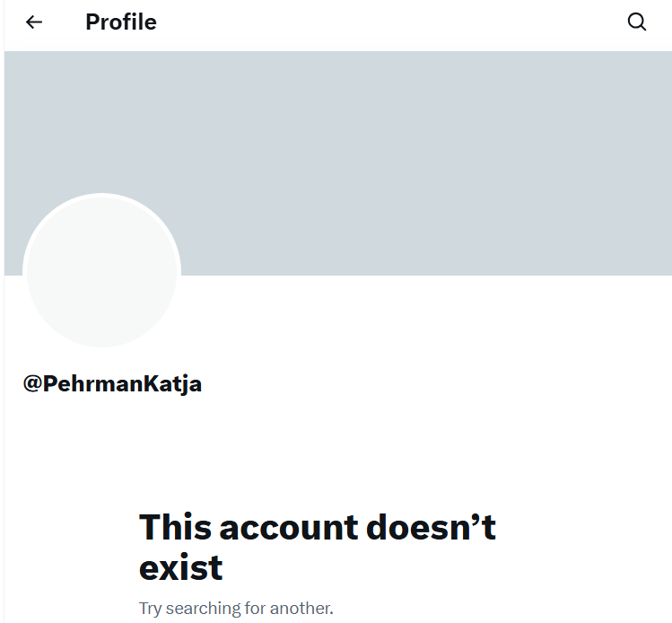
Task: Click the @PehrmanKatja handle text
Action: (112, 384)
